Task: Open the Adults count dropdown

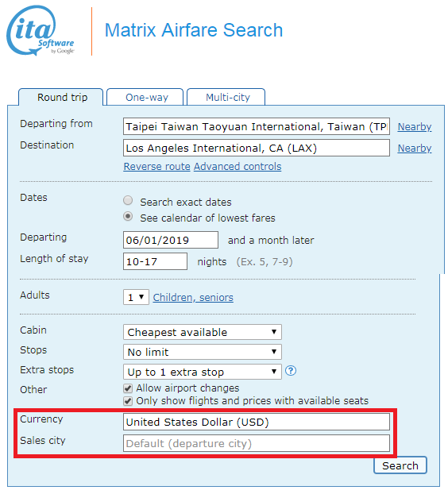Action: pyautogui.click(x=136, y=297)
